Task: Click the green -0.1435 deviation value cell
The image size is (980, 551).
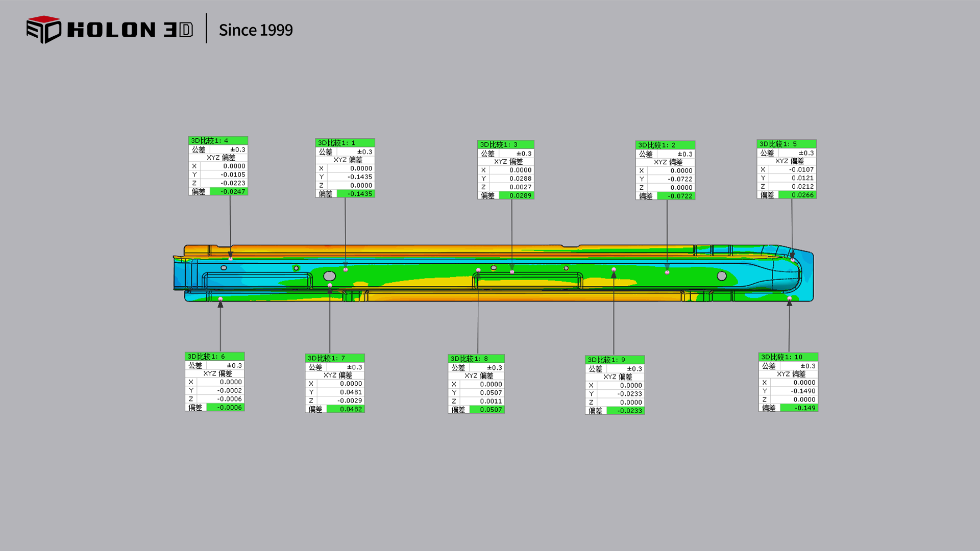Action: point(356,194)
